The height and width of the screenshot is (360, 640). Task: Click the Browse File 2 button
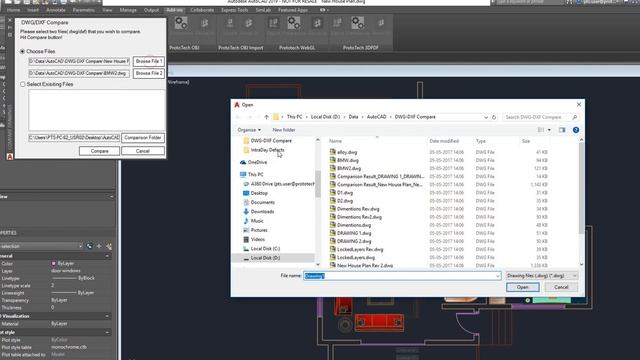click(x=149, y=73)
